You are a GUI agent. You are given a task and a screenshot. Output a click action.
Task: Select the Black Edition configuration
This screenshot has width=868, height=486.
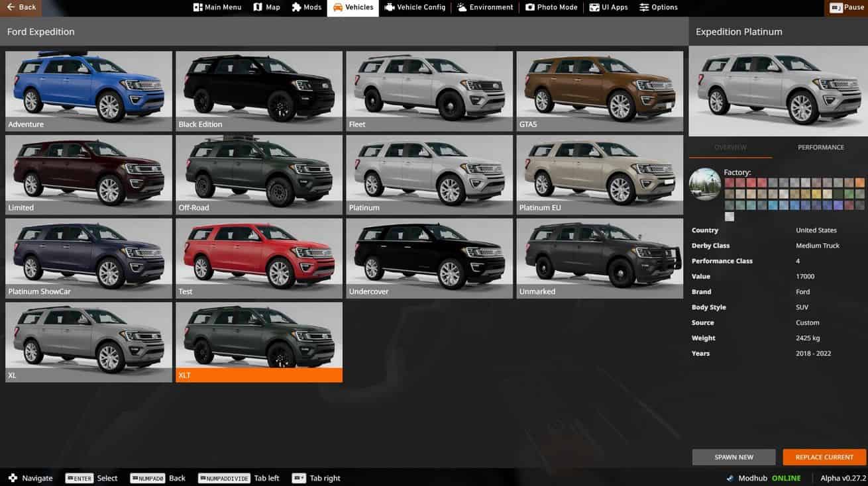click(x=259, y=91)
